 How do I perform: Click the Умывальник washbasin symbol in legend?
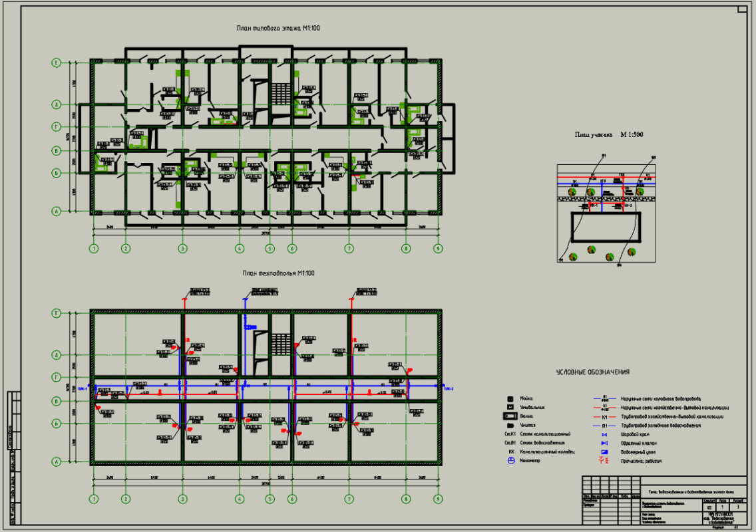click(x=510, y=406)
